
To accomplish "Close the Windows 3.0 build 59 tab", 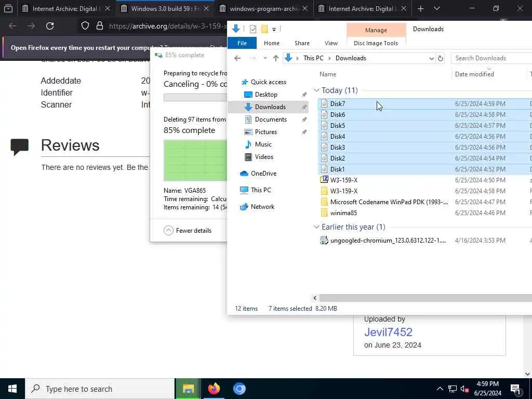I will pyautogui.click(x=206, y=9).
